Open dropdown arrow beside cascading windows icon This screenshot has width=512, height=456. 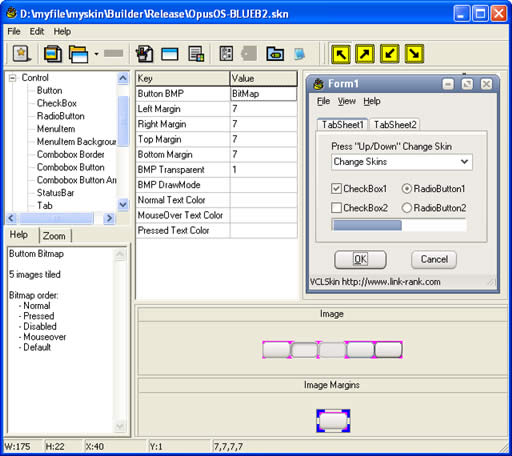point(96,54)
